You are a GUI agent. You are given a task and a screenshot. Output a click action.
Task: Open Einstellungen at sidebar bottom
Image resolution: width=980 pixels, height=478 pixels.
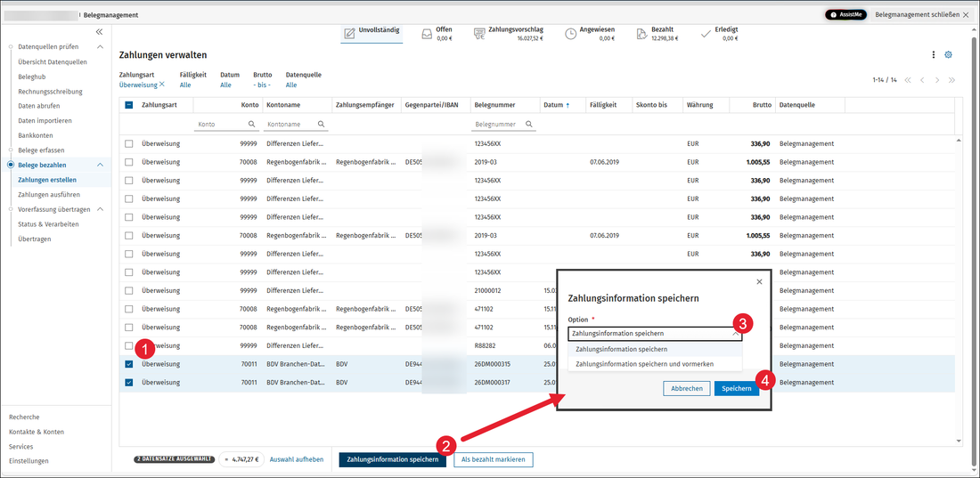[x=29, y=461]
